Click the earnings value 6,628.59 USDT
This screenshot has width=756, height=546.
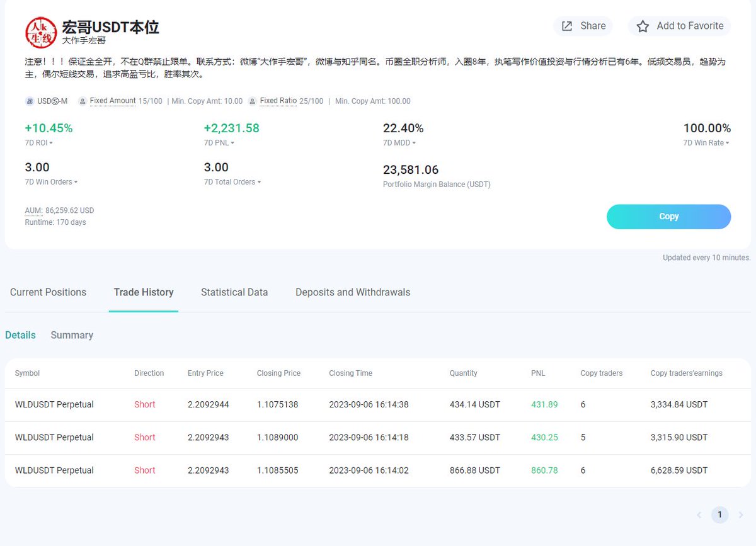(x=679, y=470)
